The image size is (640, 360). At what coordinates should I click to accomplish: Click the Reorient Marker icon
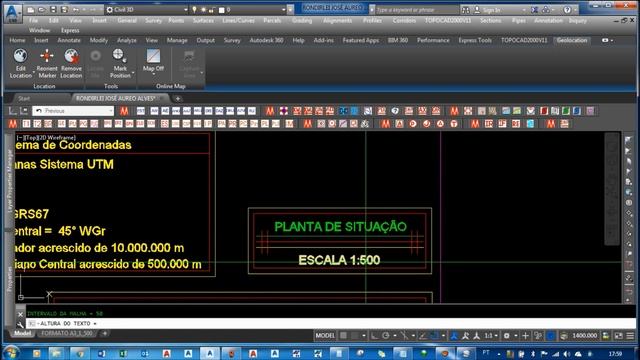(x=47, y=56)
